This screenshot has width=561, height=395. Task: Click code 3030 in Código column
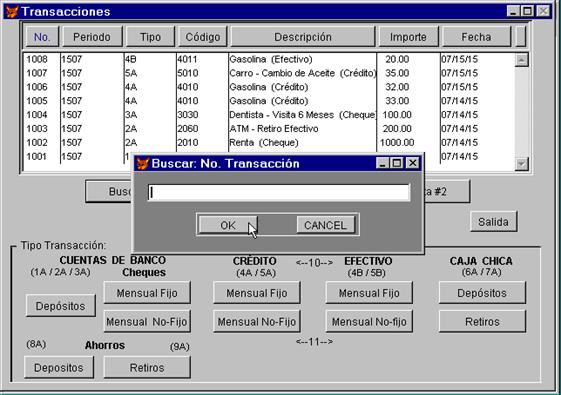[x=187, y=115]
